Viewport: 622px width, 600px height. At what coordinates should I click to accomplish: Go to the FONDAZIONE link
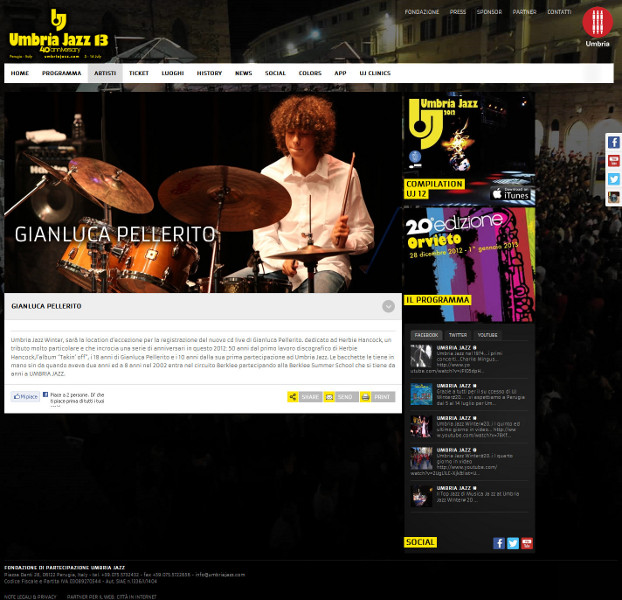[x=422, y=12]
